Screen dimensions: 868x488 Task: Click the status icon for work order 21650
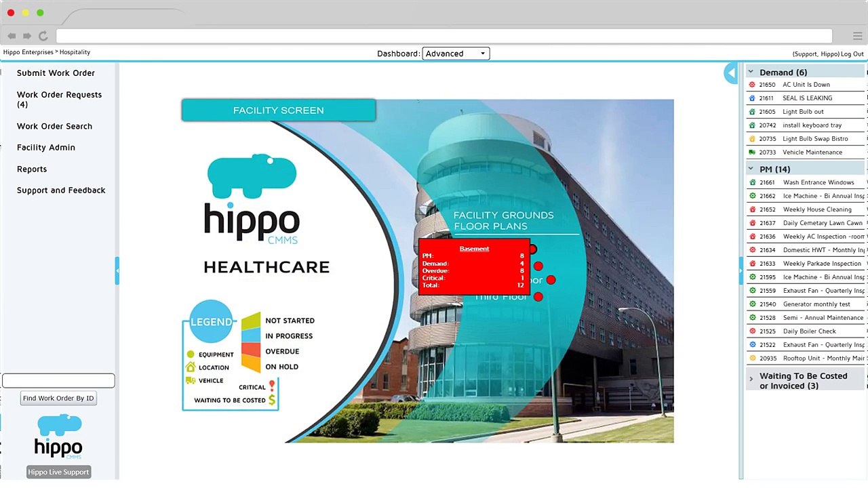(752, 85)
